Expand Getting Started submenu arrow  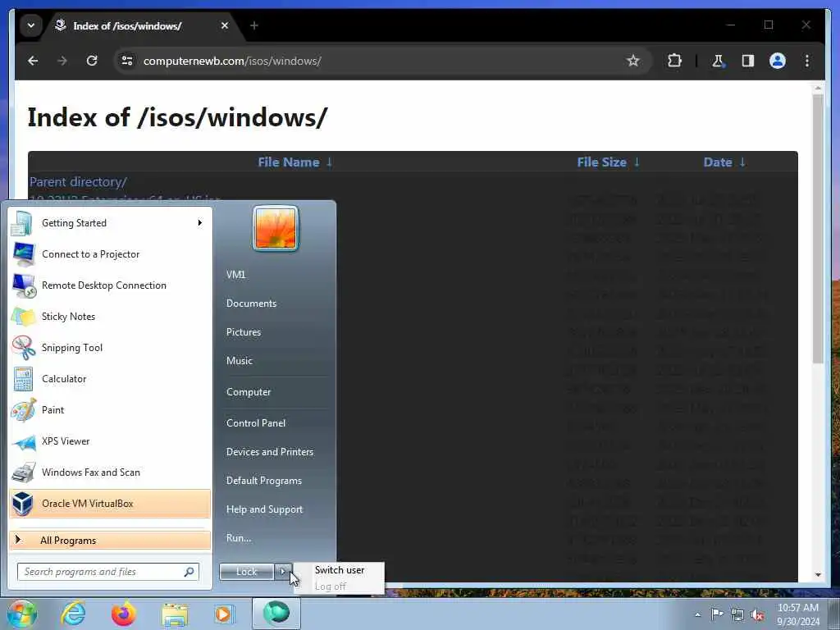point(200,223)
